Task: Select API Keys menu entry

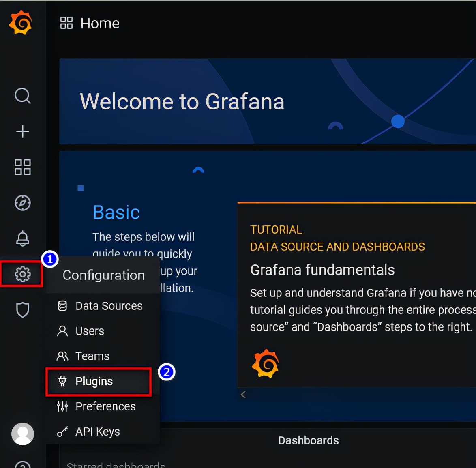Action: coord(103,432)
